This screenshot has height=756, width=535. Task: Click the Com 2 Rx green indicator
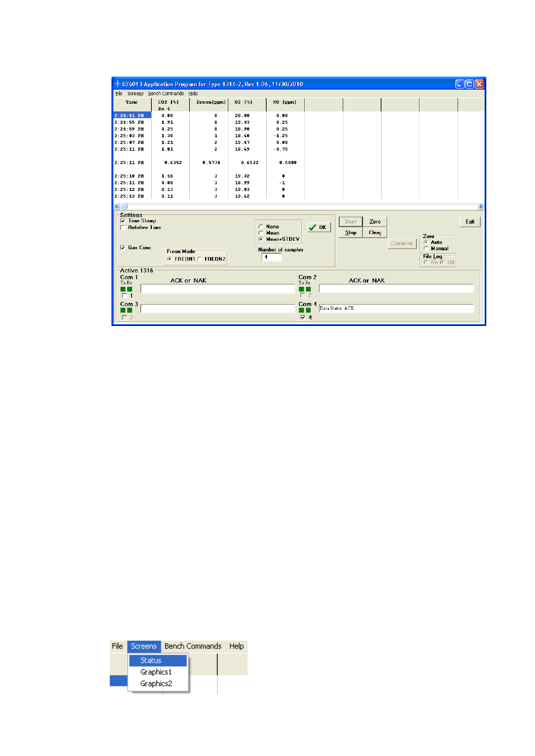(x=308, y=289)
